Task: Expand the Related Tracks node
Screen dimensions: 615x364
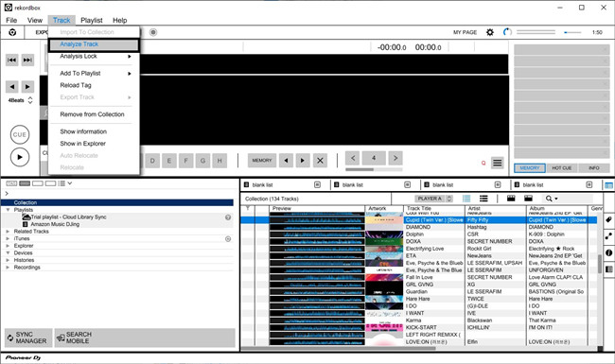Action: click(x=8, y=232)
